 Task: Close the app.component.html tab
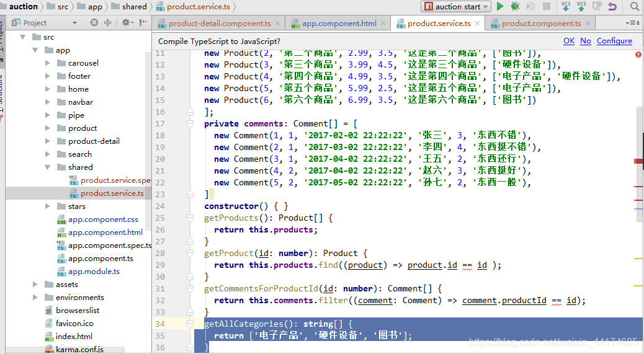click(383, 24)
